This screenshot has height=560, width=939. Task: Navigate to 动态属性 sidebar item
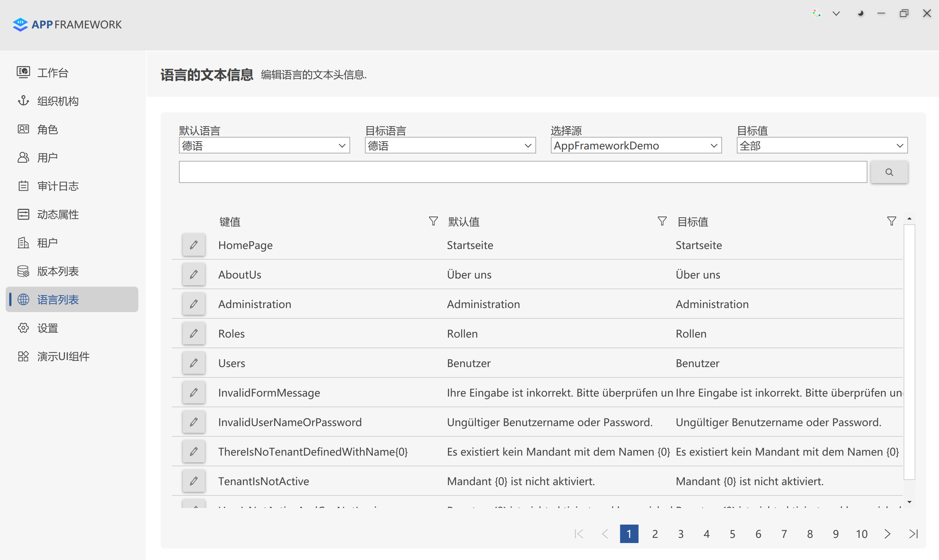58,214
